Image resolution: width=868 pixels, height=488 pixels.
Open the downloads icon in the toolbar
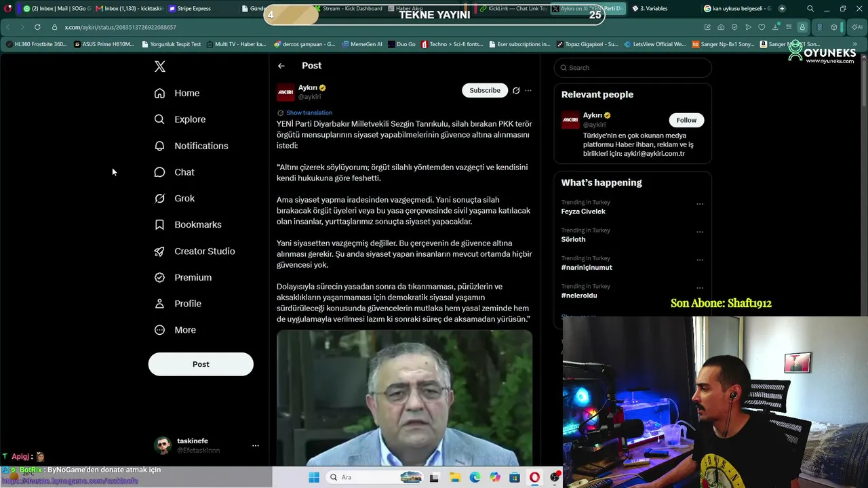(776, 27)
